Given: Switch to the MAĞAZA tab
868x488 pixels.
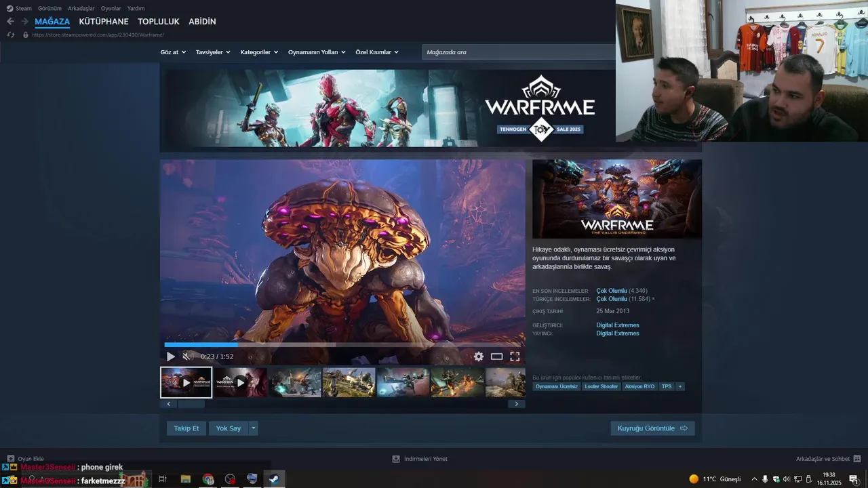Looking at the screenshot, I should click(x=52, y=22).
